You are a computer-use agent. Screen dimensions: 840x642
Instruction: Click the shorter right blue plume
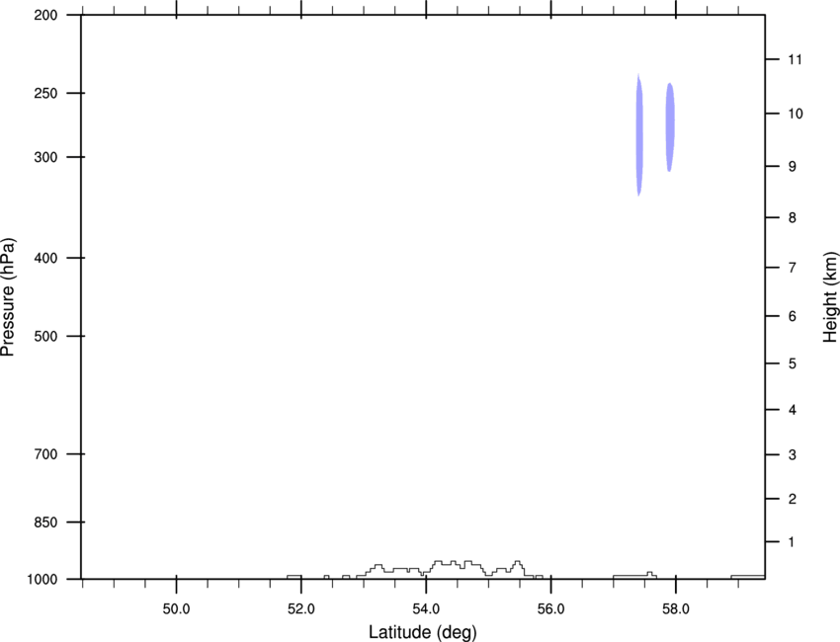pos(670,126)
